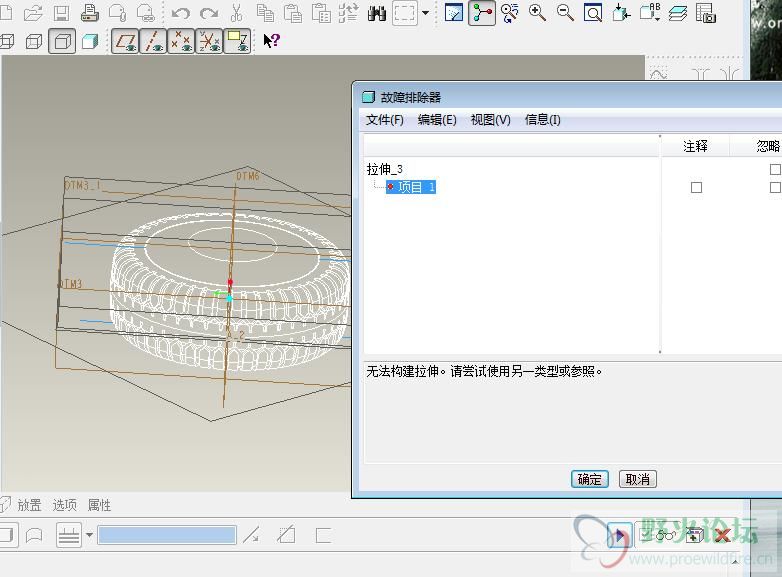Toggle thicken sketch icon
This screenshot has height=577, width=782.
click(323, 536)
